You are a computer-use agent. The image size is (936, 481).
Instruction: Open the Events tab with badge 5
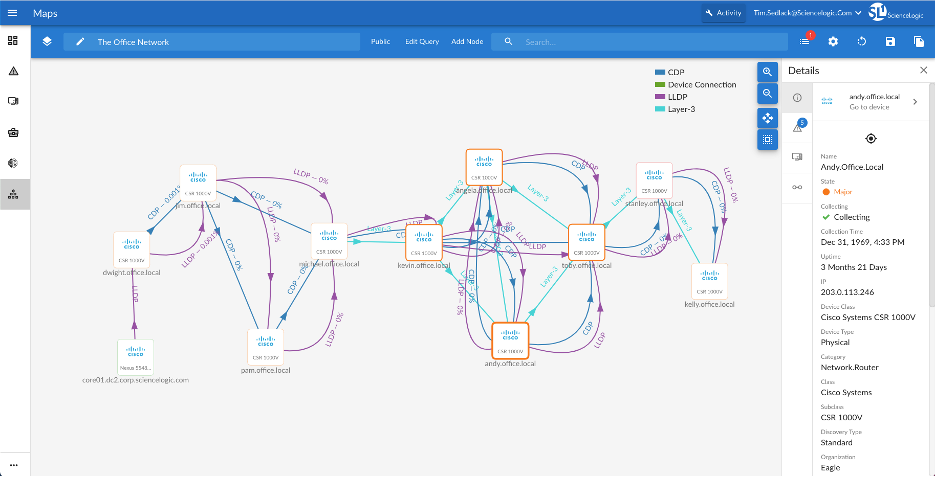(797, 127)
